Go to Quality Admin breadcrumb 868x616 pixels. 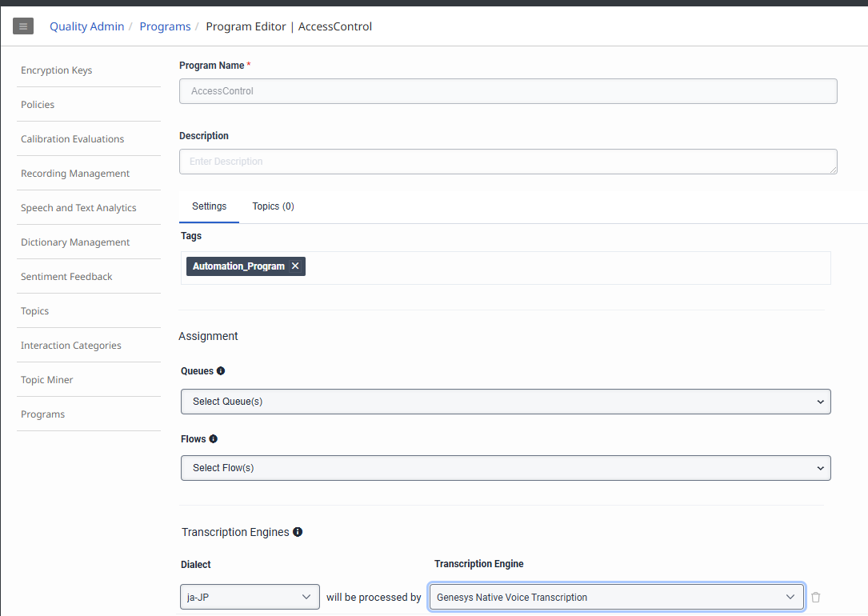[86, 26]
